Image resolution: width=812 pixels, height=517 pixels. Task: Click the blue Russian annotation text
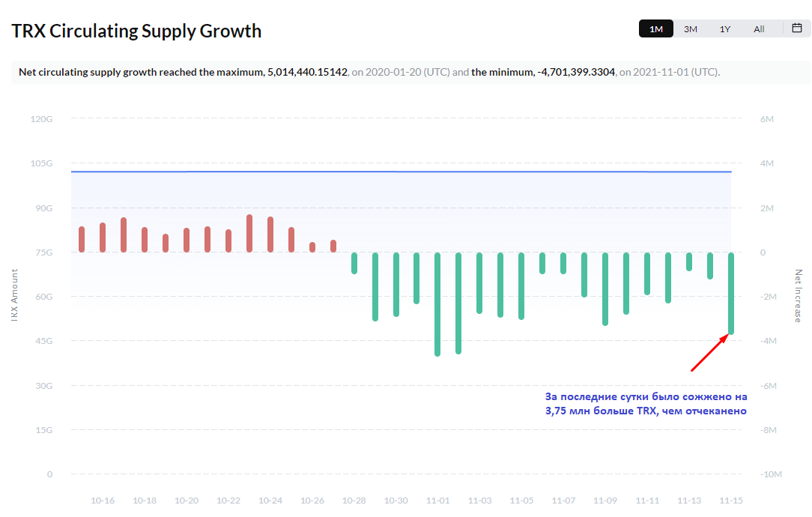645,404
